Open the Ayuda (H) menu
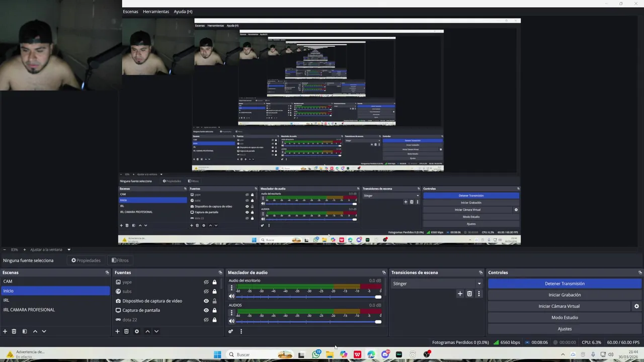 [183, 12]
